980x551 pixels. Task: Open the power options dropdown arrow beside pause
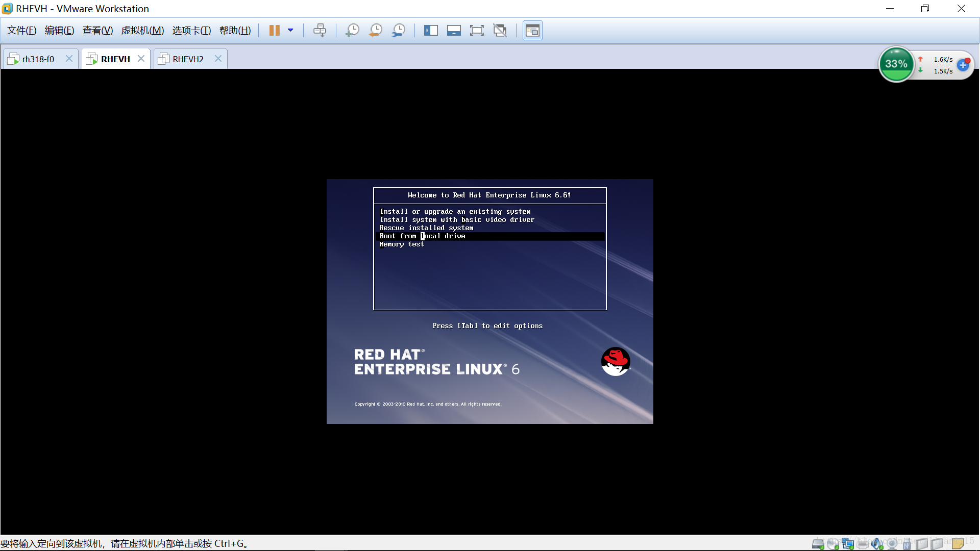pos(290,31)
